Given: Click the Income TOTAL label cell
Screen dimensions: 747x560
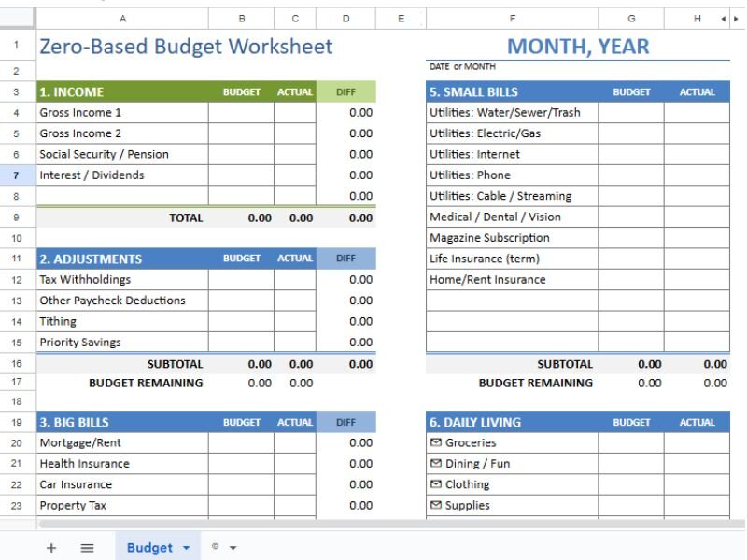Looking at the screenshot, I should click(x=122, y=217).
